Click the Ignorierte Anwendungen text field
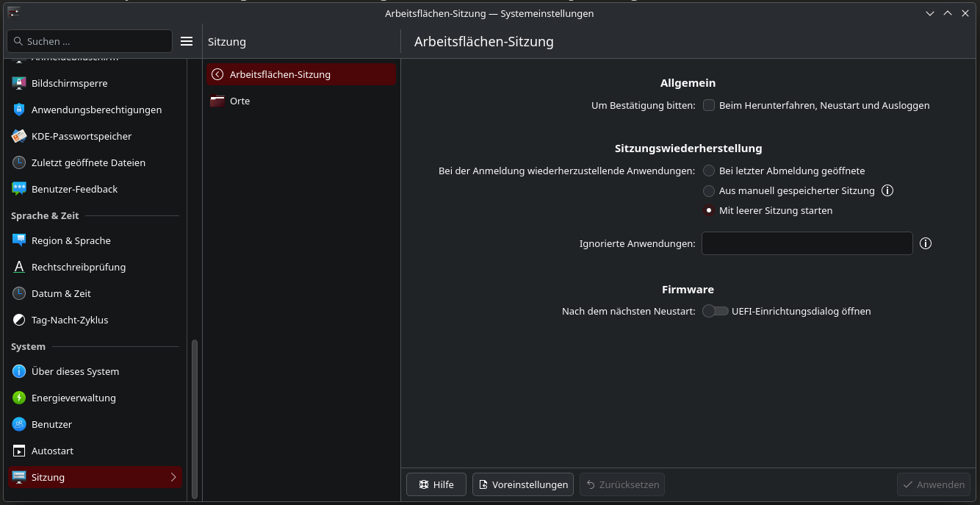The height and width of the screenshot is (505, 980). pyautogui.click(x=807, y=243)
